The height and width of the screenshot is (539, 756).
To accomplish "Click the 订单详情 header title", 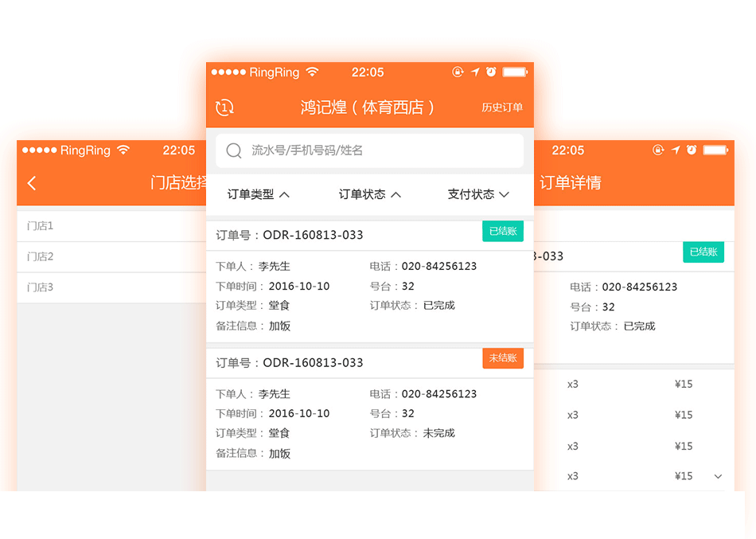I will click(x=571, y=183).
